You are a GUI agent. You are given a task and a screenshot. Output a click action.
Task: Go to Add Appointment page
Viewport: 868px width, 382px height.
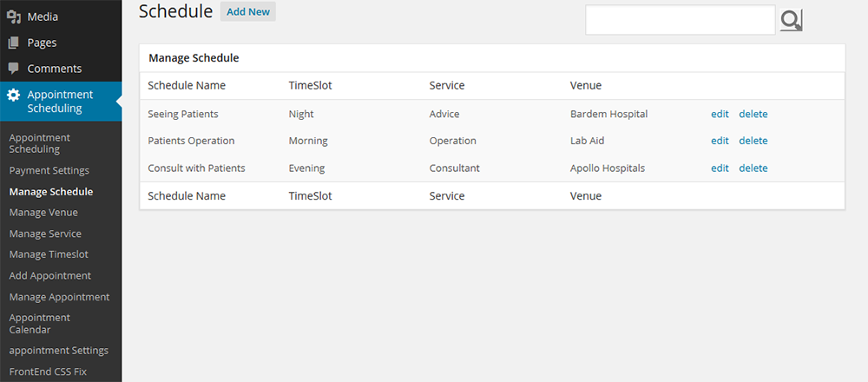point(50,275)
